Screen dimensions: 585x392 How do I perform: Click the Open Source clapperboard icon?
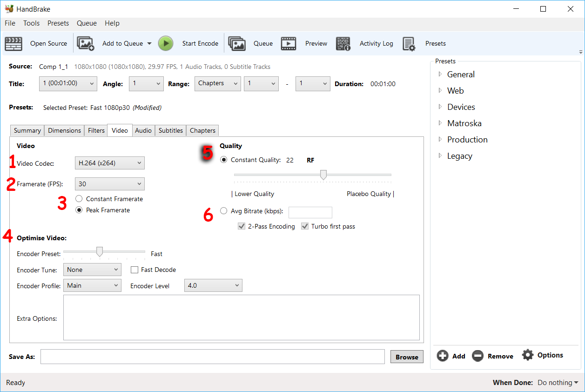click(13, 44)
